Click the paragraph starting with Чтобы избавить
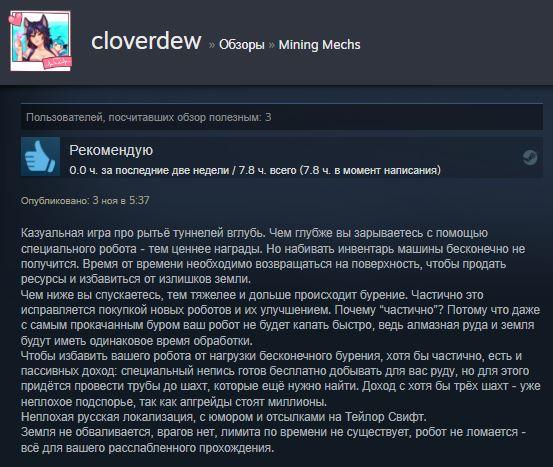Screen dimensions: 553x467 click(280, 379)
